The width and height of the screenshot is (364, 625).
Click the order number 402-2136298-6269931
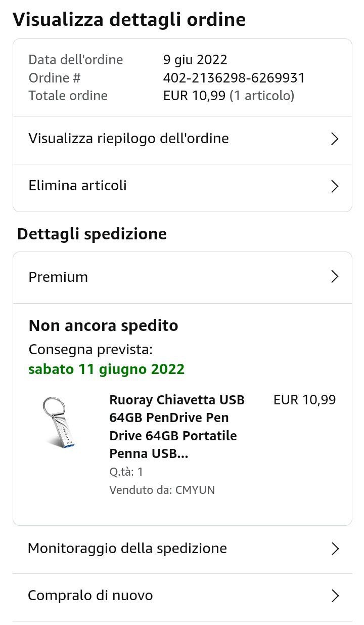pyautogui.click(x=234, y=78)
